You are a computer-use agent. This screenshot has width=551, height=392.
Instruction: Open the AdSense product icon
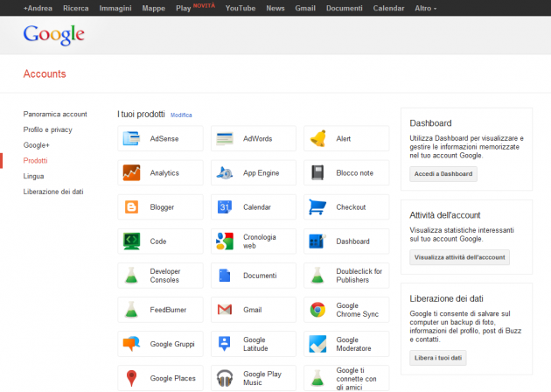[x=131, y=138]
